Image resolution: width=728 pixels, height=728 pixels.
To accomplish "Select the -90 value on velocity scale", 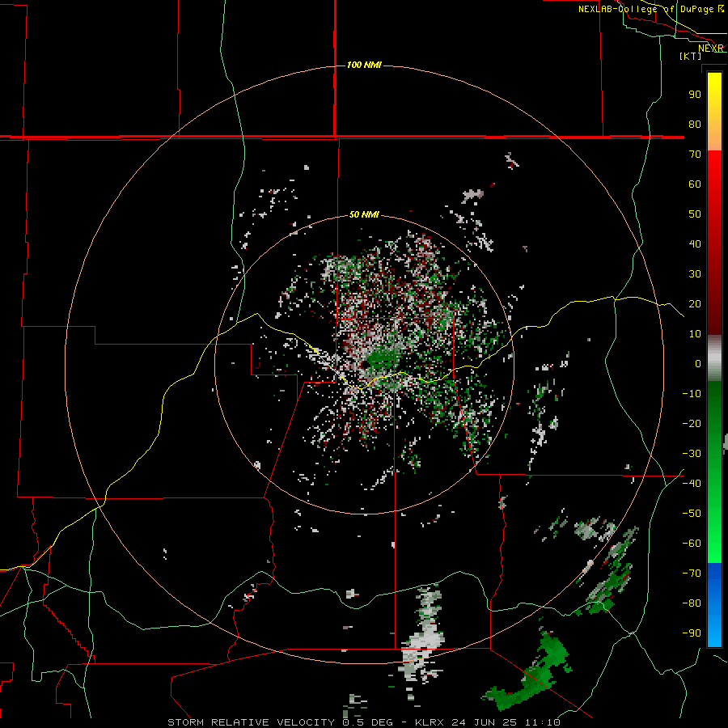I will (x=692, y=633).
